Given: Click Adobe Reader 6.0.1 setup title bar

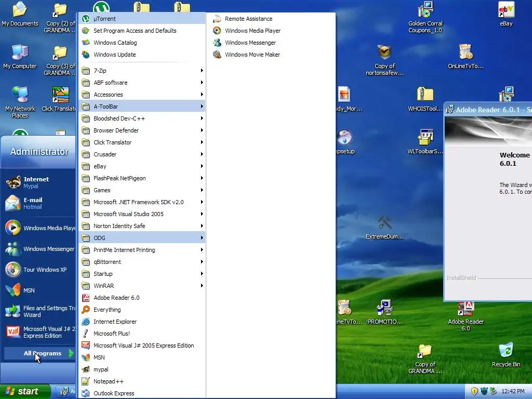Looking at the screenshot, I should 488,110.
